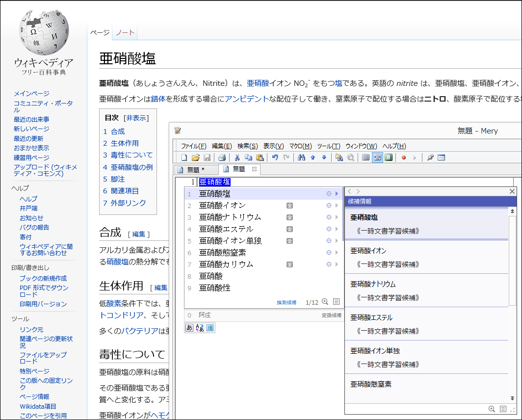The height and width of the screenshot is (420, 522).
Task: Open a file via the folder toolbar icon
Action: pyautogui.click(x=196, y=157)
